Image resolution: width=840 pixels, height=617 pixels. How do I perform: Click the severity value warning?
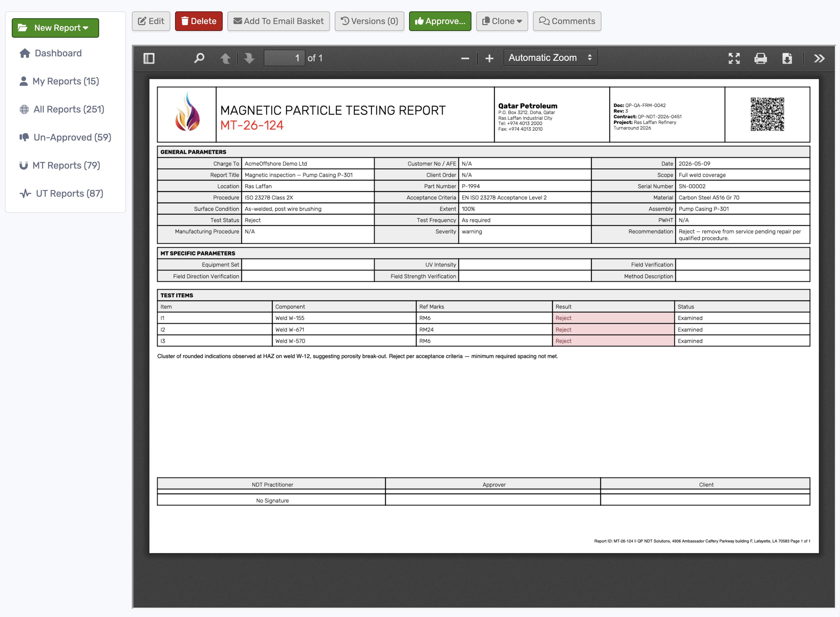471,232
